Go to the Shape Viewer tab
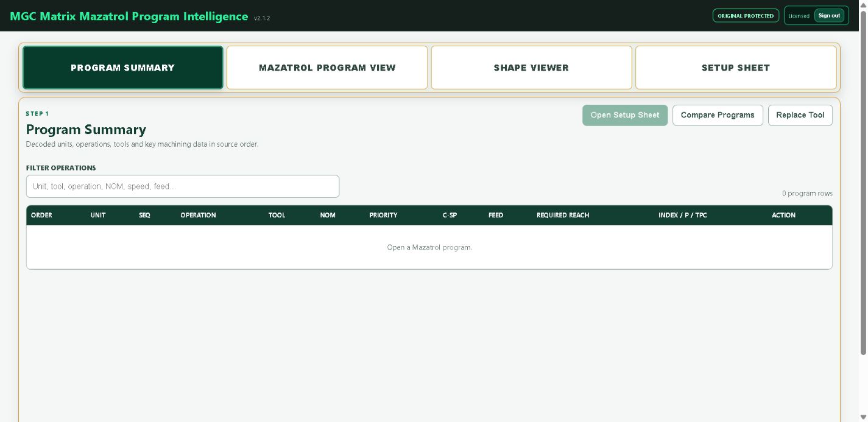The image size is (868, 422). 531,68
